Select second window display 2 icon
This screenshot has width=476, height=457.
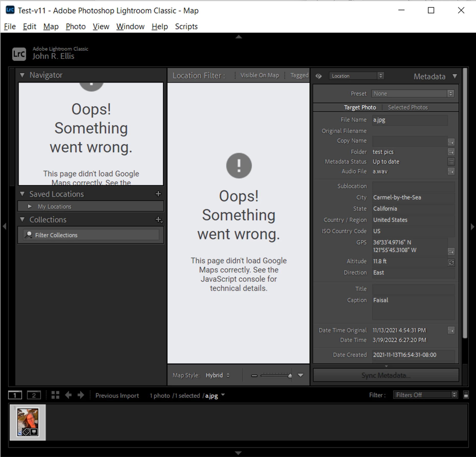(34, 395)
